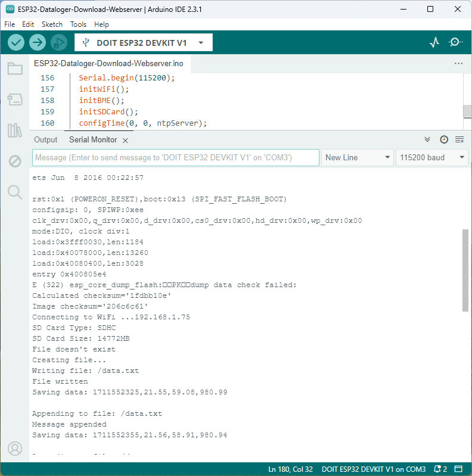Click the 'Connecting to WiFi ...192.168.1.75' line
Screen dimensions: 472x476
pyautogui.click(x=111, y=317)
